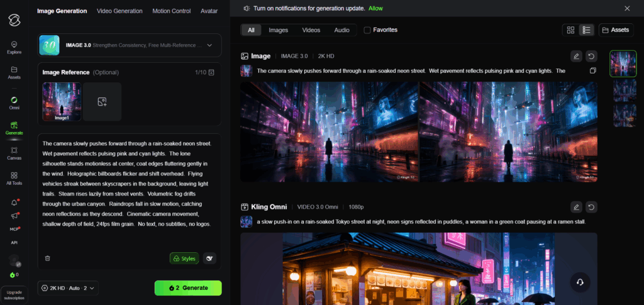The height and width of the screenshot is (305, 644).
Task: Open the announcements megaphone icon
Action: 14,216
